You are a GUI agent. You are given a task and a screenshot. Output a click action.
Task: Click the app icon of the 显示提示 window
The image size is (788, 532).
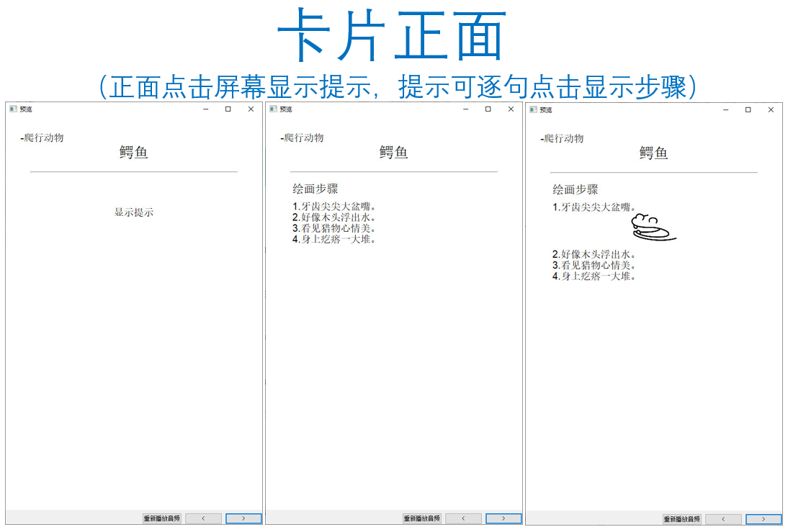(x=13, y=109)
